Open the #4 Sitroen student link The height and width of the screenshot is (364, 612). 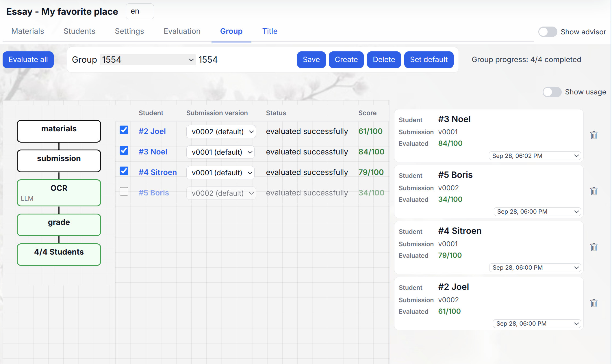click(x=158, y=172)
